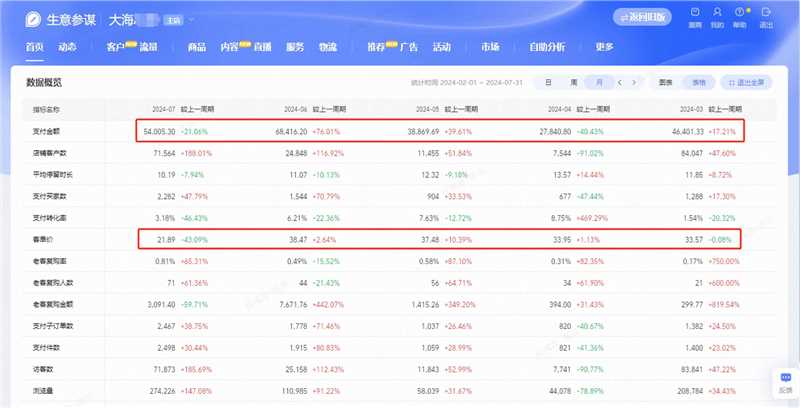Click the 68,416.20 payment amount cell
800x408 pixels.
[291, 132]
